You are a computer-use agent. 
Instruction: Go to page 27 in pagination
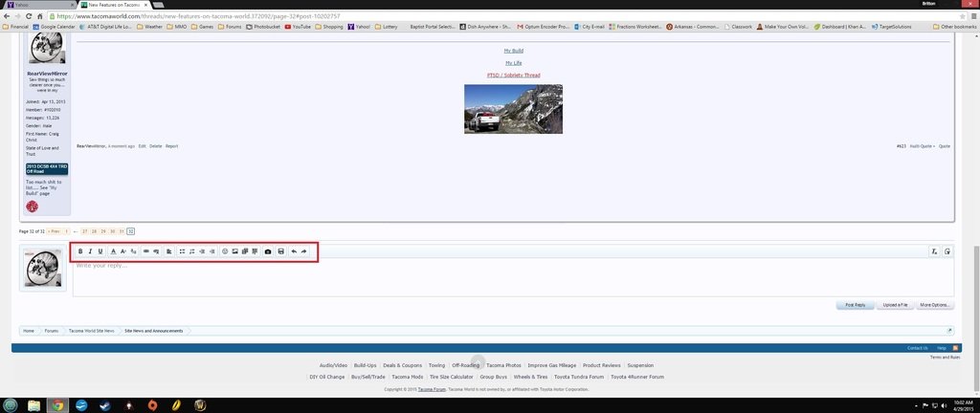[85, 231]
